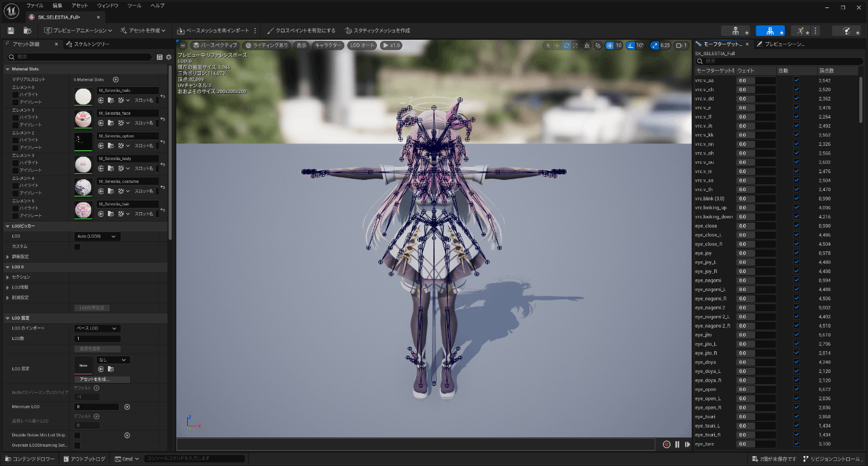
Task: Click the vrc.v_aa weight slider field
Action: 756,81
